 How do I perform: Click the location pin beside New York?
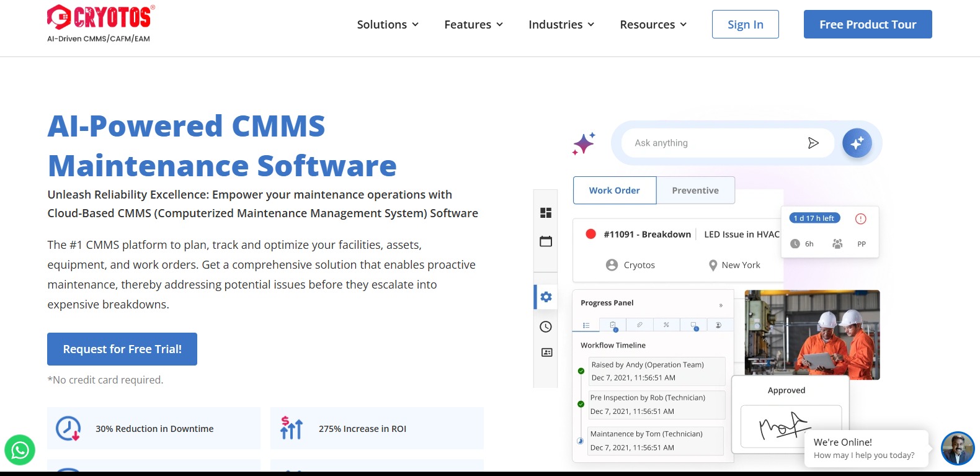(x=713, y=266)
